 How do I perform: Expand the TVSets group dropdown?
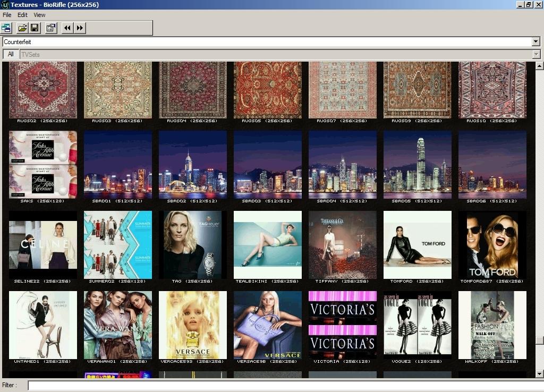click(x=535, y=54)
